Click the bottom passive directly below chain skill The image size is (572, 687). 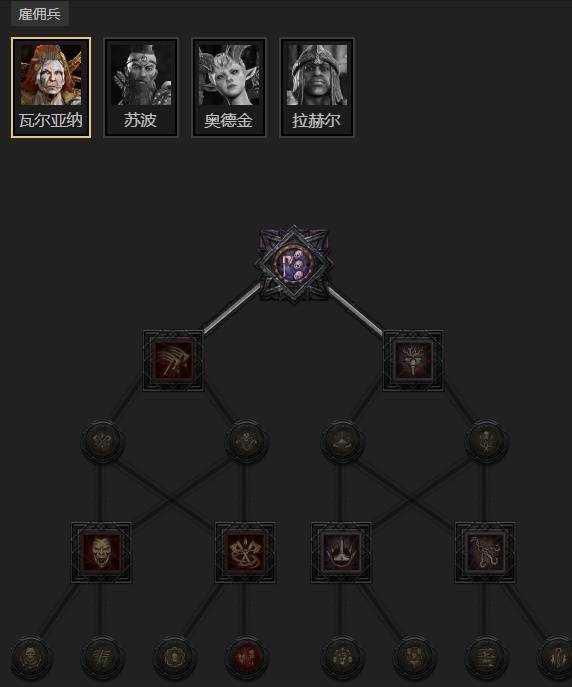pos(485,657)
